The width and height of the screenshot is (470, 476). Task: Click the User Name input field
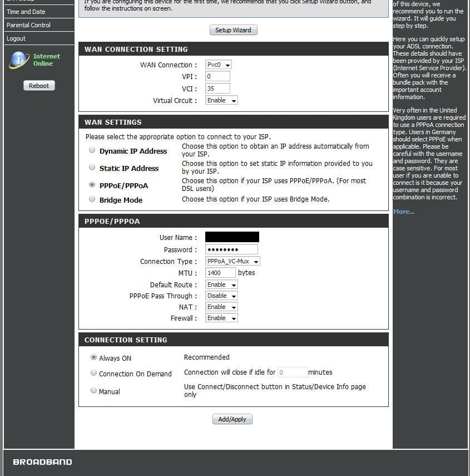click(232, 237)
